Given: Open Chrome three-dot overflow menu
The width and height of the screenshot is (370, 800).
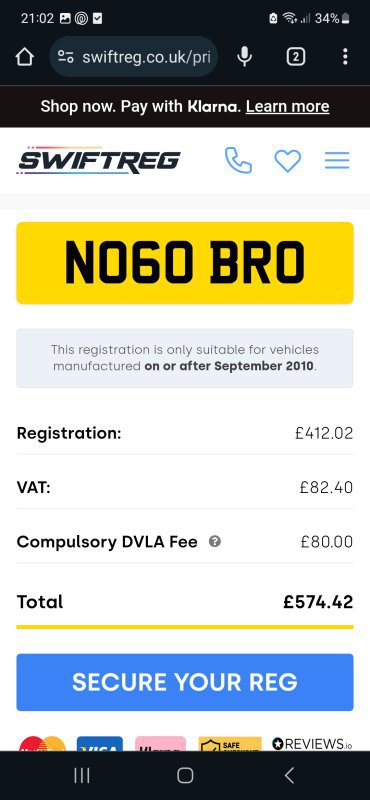Looking at the screenshot, I should click(346, 57).
